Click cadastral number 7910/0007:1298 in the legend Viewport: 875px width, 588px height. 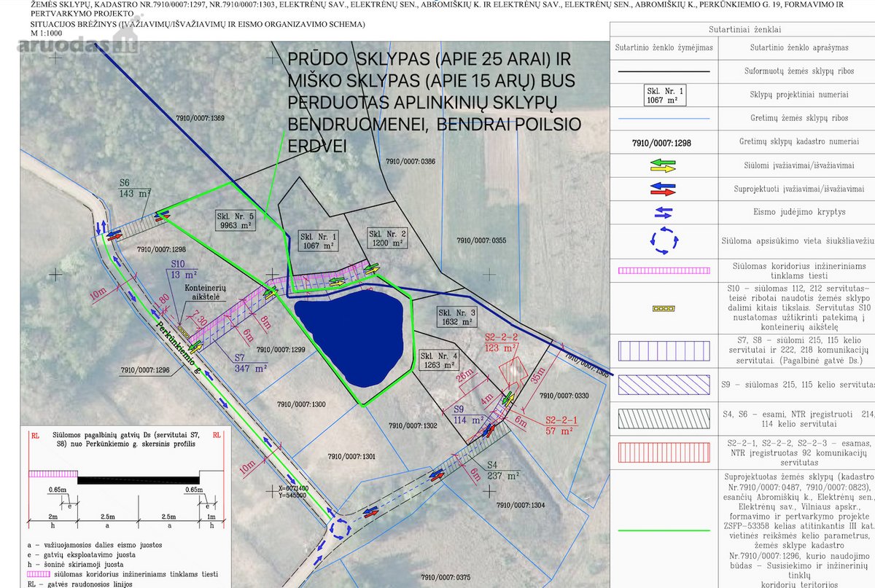click(663, 143)
